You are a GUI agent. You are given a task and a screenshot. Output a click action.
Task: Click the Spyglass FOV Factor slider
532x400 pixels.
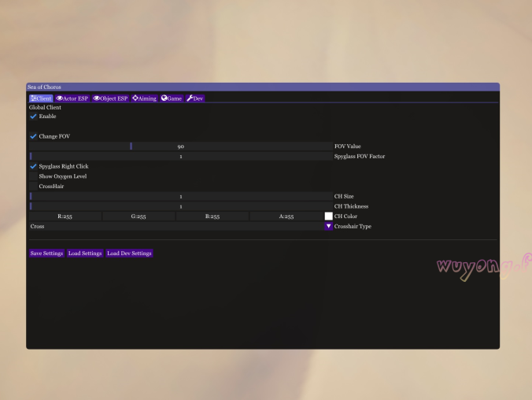[x=181, y=156]
